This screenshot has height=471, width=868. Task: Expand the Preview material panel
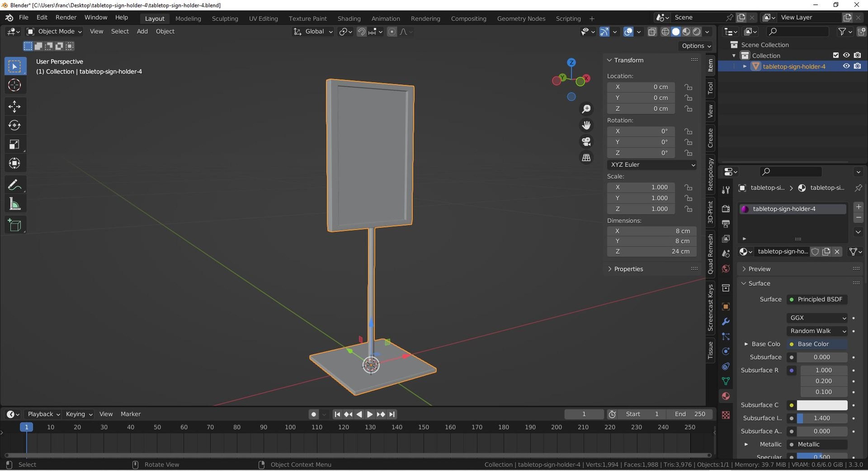click(x=759, y=269)
